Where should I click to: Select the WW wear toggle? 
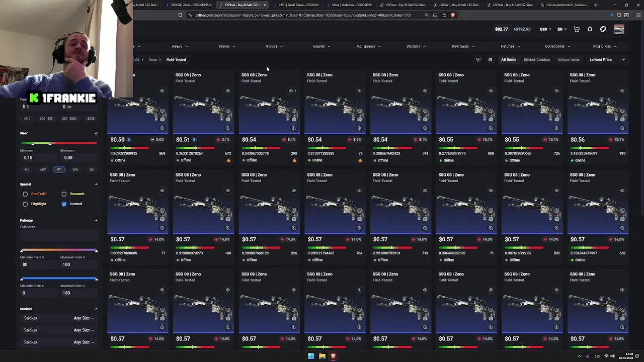pyautogui.click(x=75, y=170)
